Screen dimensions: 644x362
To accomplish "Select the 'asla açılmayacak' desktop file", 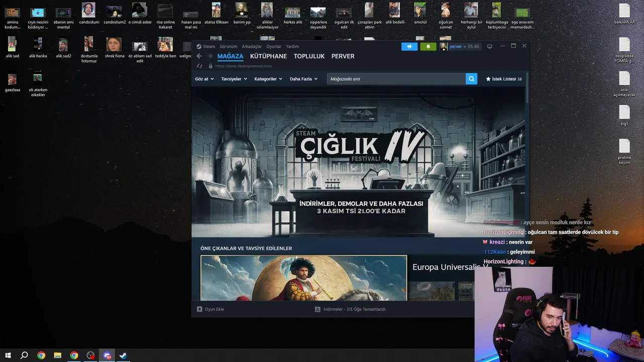I will 624,84.
